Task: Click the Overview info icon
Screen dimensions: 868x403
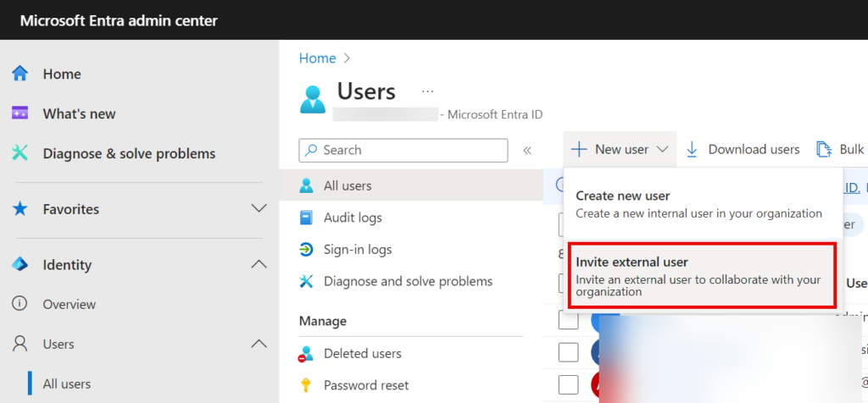Action: 20,304
